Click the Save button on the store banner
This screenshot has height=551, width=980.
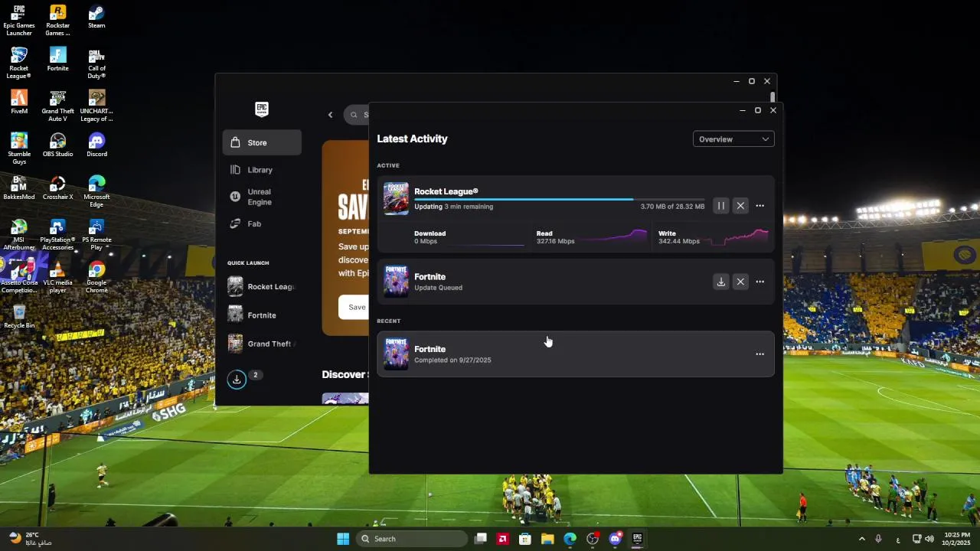tap(354, 307)
